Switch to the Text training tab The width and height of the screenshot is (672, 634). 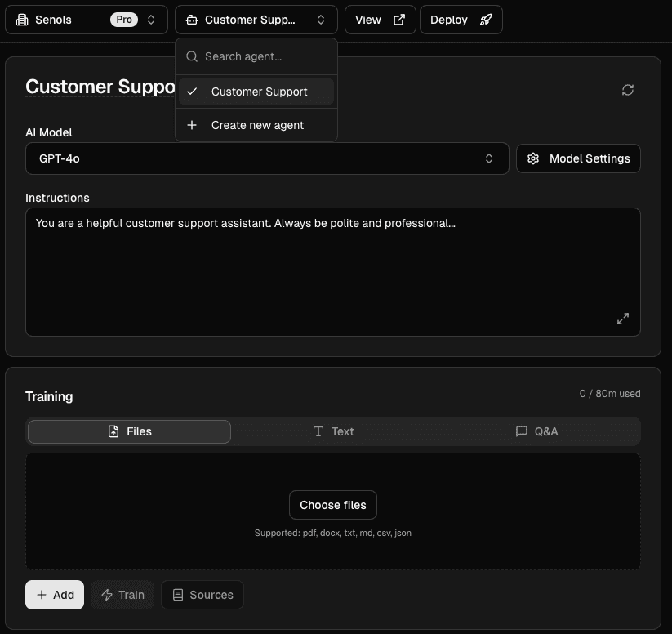(333, 431)
